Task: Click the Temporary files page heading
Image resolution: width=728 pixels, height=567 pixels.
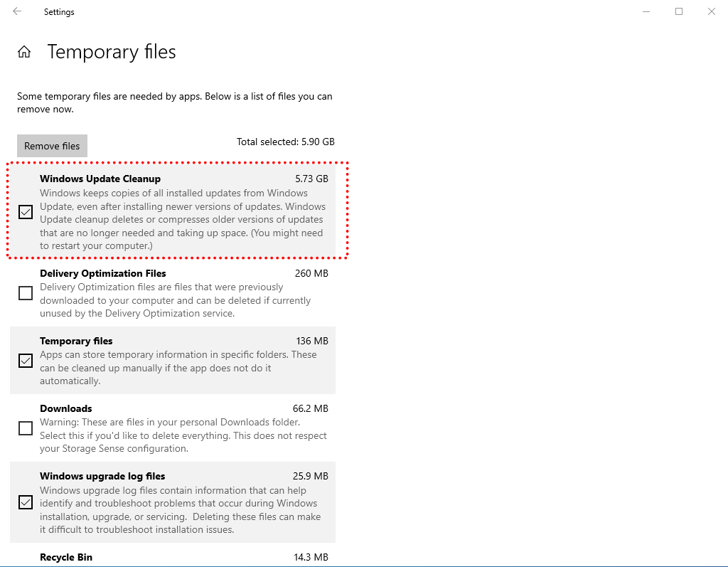Action: tap(112, 52)
